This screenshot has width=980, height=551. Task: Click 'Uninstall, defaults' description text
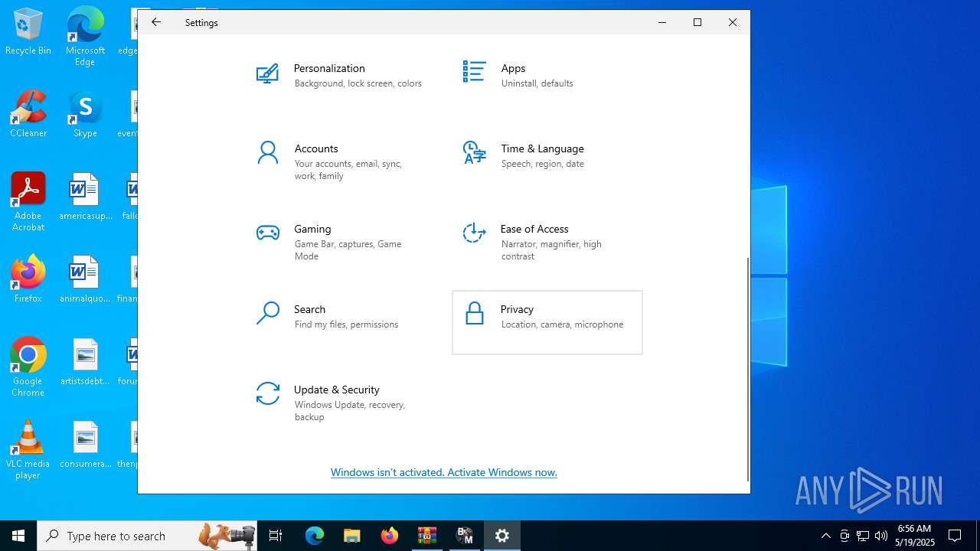tap(537, 83)
